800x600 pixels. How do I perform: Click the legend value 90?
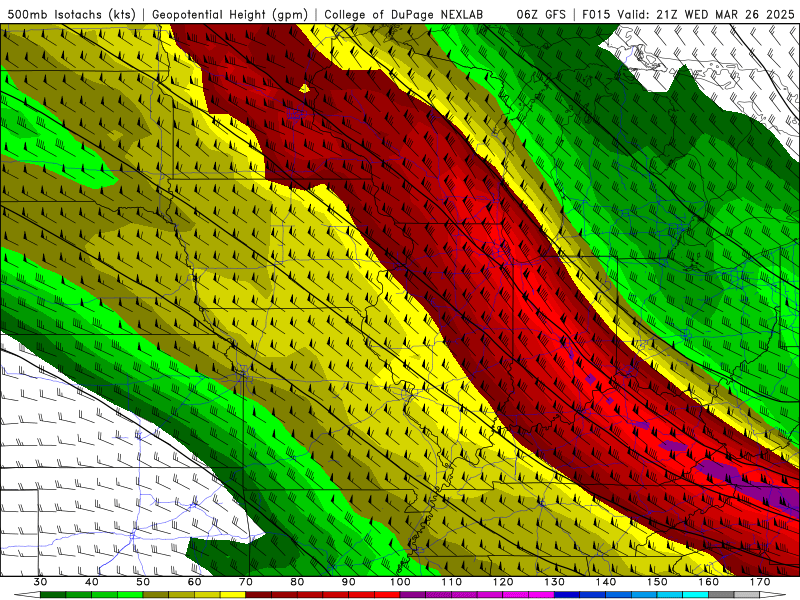coord(349,582)
